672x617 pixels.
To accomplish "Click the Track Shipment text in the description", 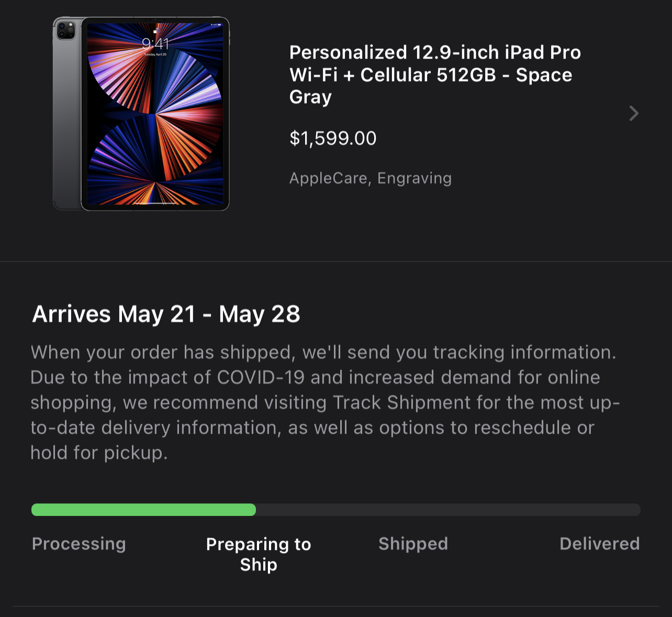I will (402, 402).
